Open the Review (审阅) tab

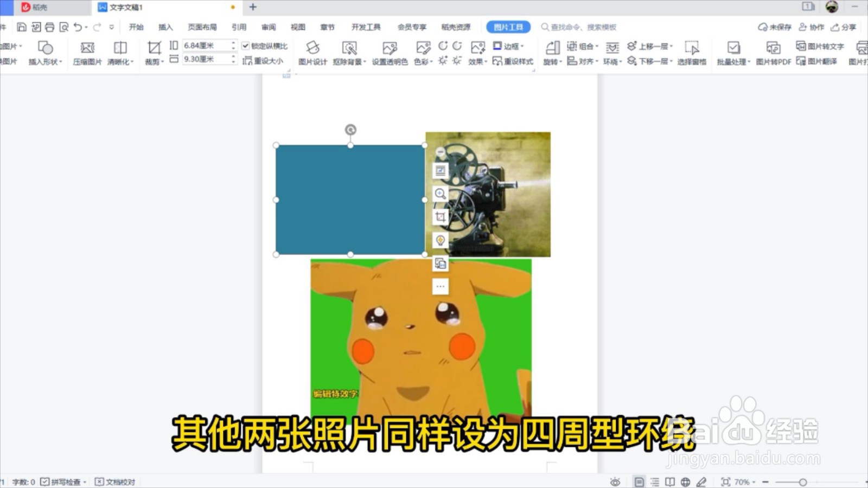[x=269, y=27]
